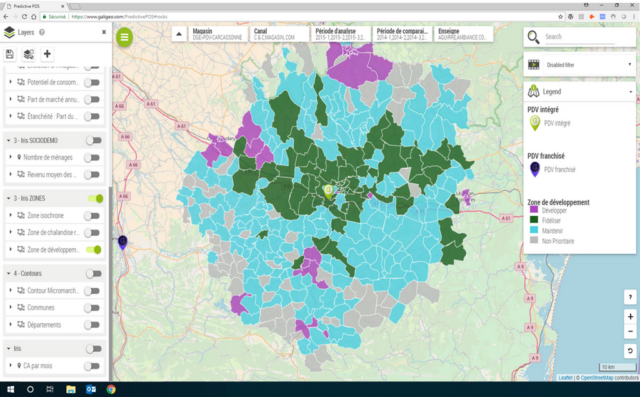Click the Développer purple legend swatch
The height and width of the screenshot is (397, 640).
533,210
